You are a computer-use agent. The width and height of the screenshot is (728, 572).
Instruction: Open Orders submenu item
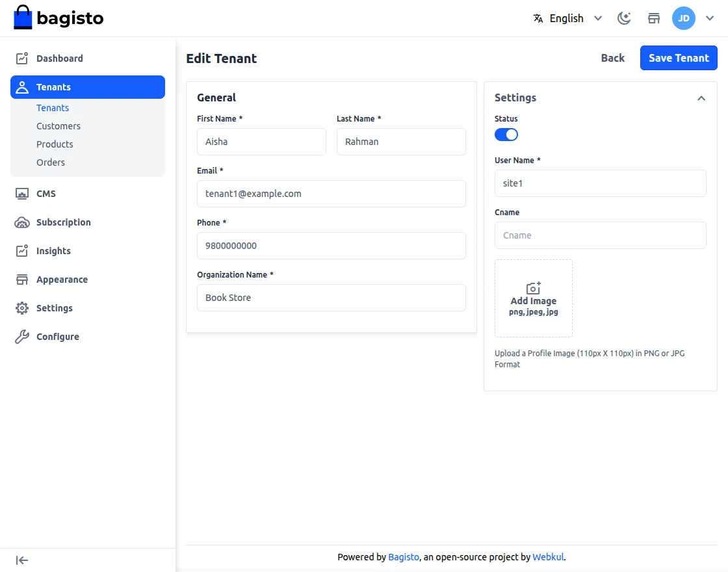point(51,162)
